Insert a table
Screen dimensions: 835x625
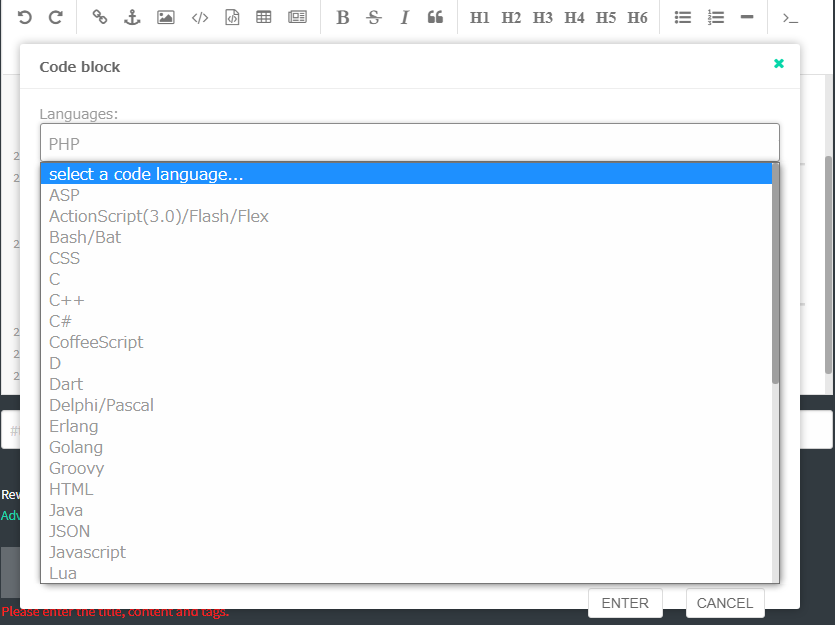click(264, 18)
